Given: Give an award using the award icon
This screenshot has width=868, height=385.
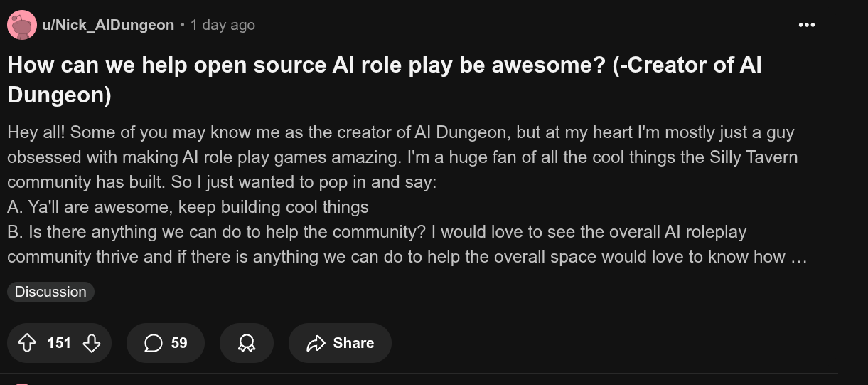Looking at the screenshot, I should [x=247, y=343].
